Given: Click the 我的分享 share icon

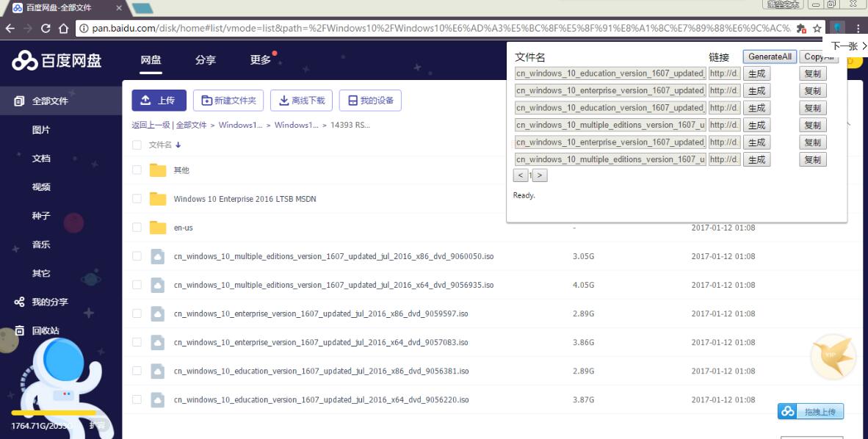Looking at the screenshot, I should [19, 302].
